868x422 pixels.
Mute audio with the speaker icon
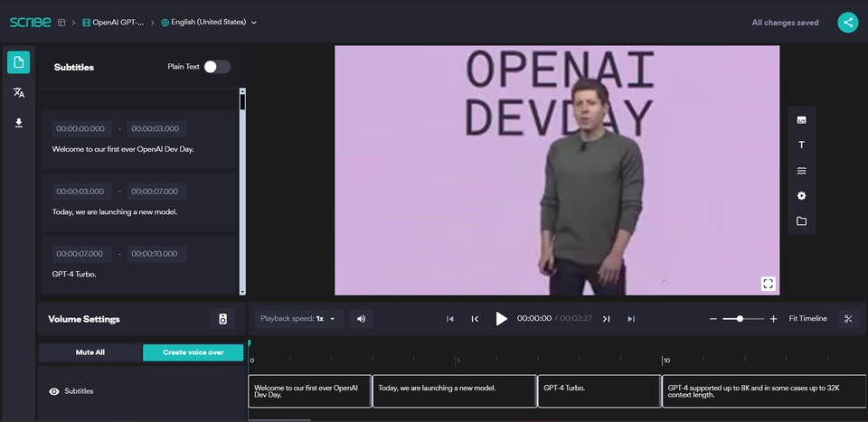click(362, 318)
